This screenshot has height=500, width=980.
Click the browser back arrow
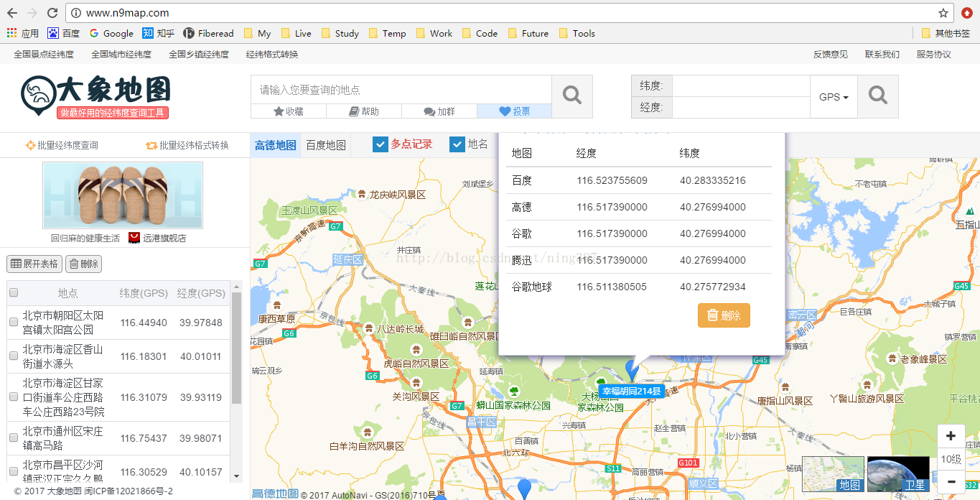click(11, 13)
